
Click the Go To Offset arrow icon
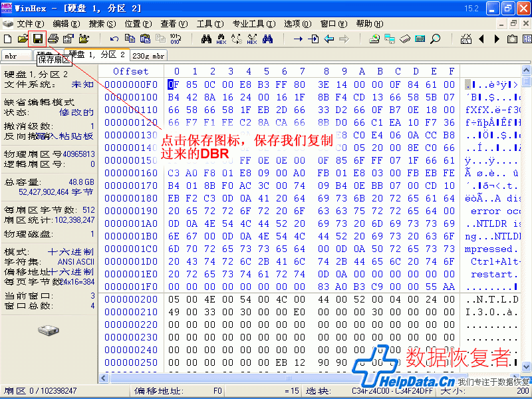(x=298, y=39)
